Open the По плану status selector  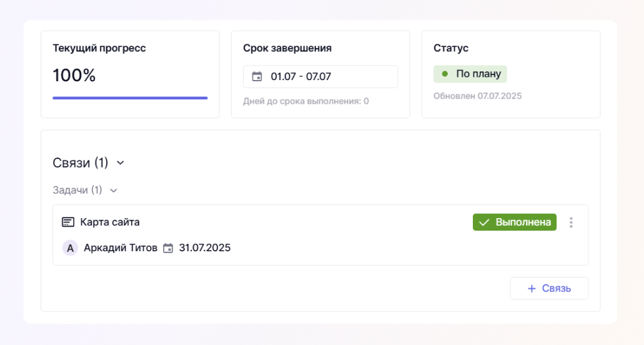click(x=470, y=74)
